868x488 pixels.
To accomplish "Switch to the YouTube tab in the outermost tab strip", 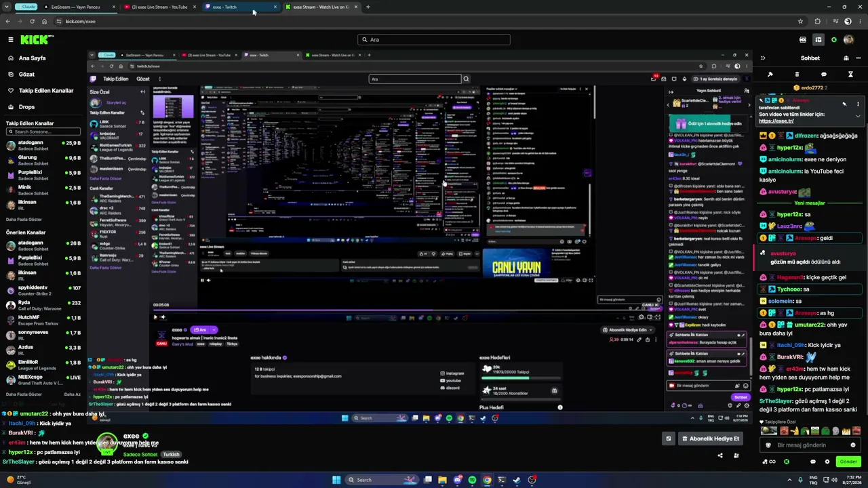I will pos(160,7).
